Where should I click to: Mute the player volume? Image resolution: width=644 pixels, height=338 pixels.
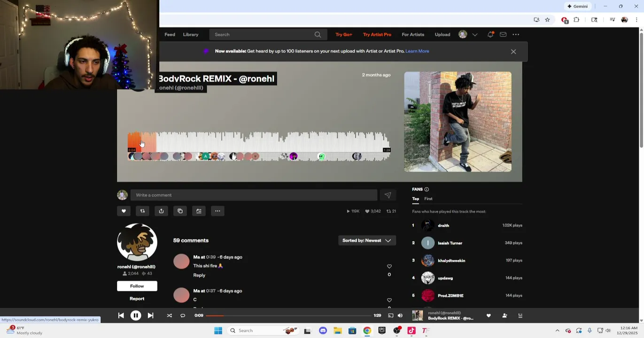400,315
